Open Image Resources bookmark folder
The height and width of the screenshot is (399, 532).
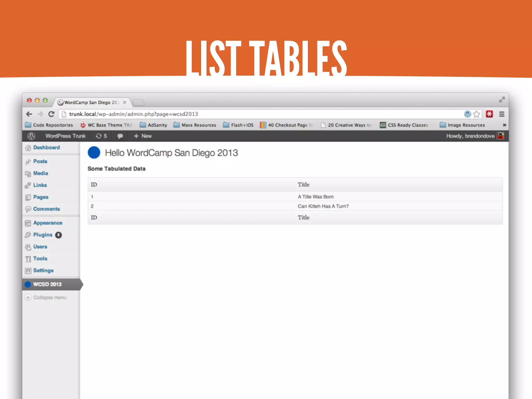point(462,125)
